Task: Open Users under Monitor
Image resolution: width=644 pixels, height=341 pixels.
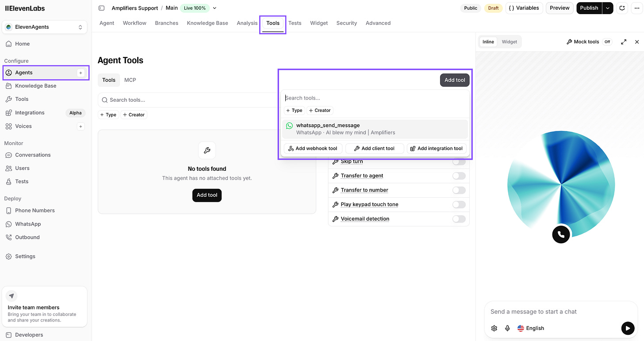Action: point(22,168)
